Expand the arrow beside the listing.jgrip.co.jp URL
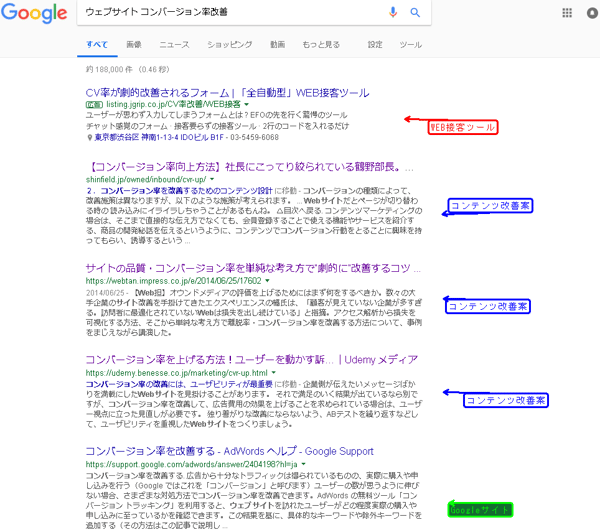Screen dimensions: 600x530 245,104
